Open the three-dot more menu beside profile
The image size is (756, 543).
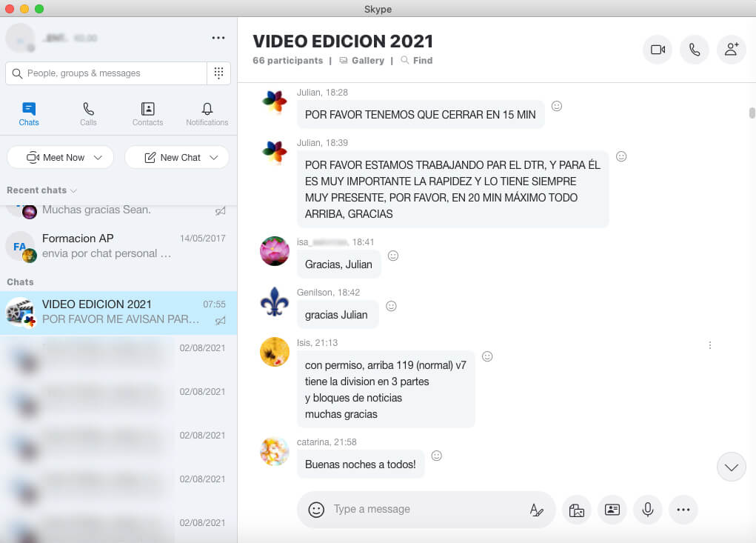tap(218, 38)
